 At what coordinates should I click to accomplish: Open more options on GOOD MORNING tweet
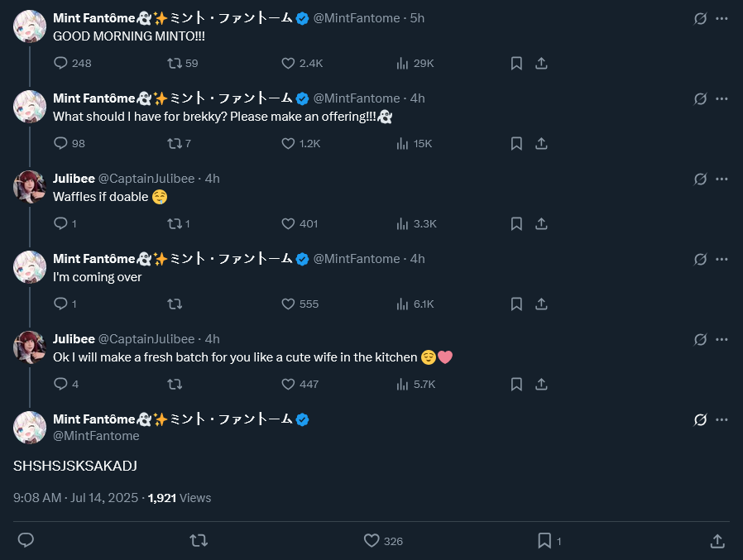pyautogui.click(x=722, y=18)
